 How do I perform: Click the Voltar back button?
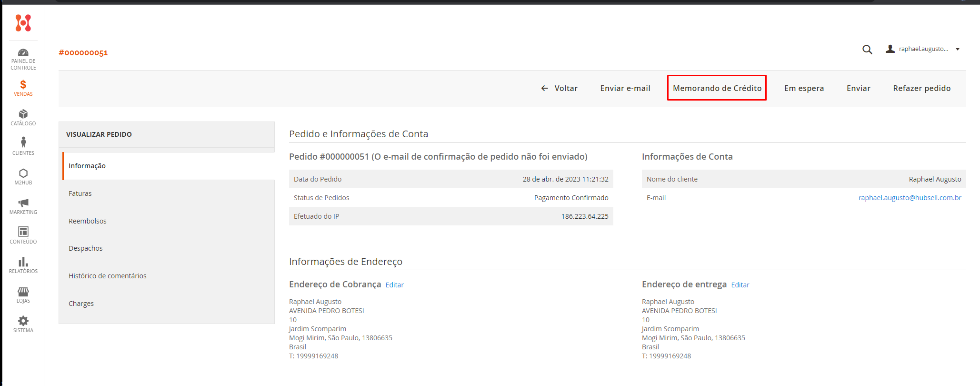(560, 88)
